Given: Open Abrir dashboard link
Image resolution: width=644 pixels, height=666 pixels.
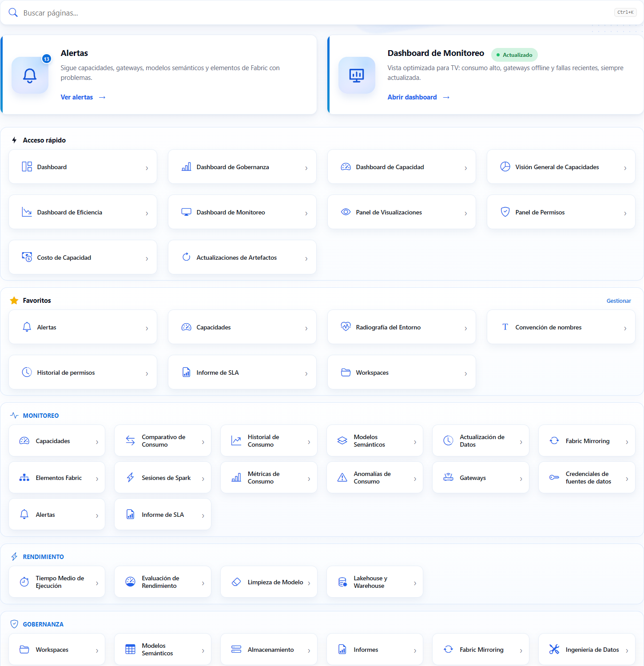Looking at the screenshot, I should (419, 97).
